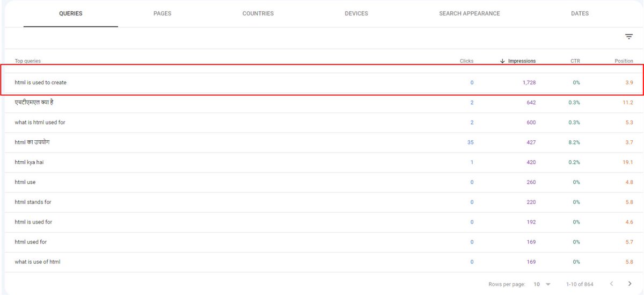Click impressions value 220
644x295 pixels.
[531, 202]
